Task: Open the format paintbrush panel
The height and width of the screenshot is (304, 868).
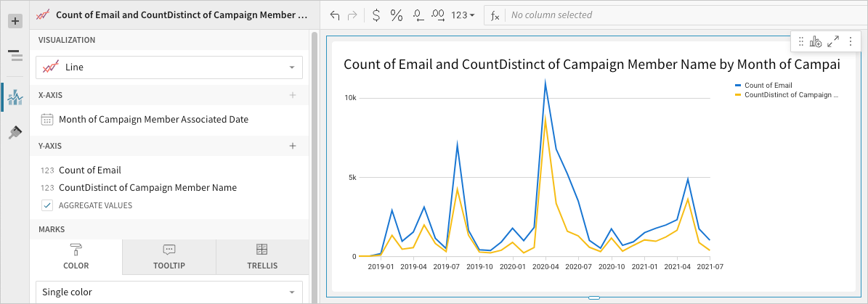Action: pos(15,132)
